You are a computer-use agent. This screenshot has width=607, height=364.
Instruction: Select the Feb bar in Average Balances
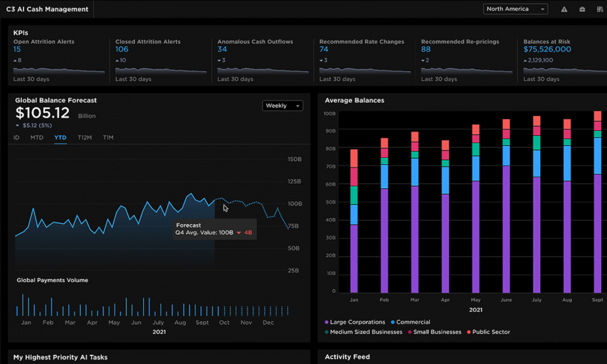tap(384, 215)
